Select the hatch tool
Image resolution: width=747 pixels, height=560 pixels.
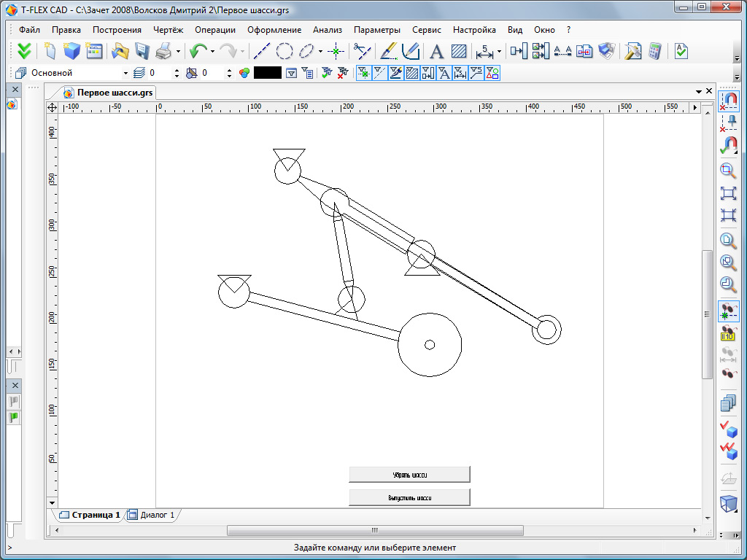point(459,51)
